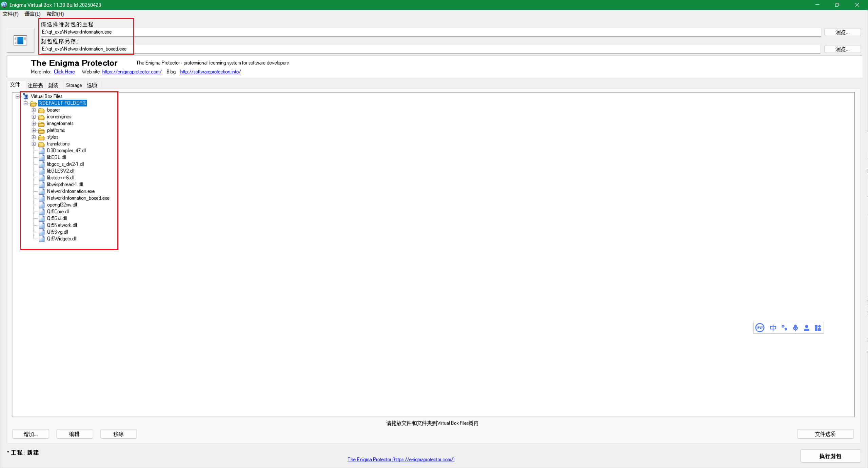Click the large Enigma application icon button
The height and width of the screenshot is (468, 868).
20,40
